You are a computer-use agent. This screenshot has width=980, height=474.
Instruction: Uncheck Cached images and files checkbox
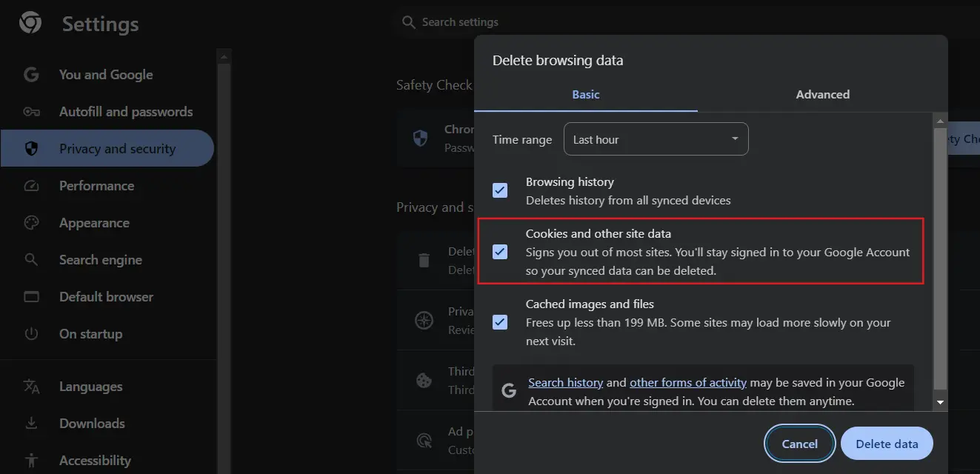click(x=500, y=322)
